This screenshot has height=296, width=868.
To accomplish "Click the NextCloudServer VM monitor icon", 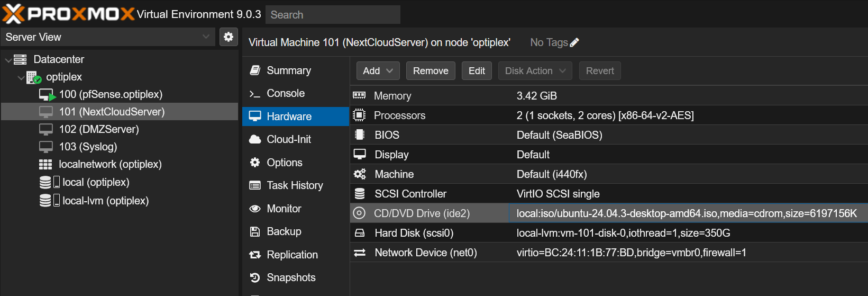I will (46, 112).
